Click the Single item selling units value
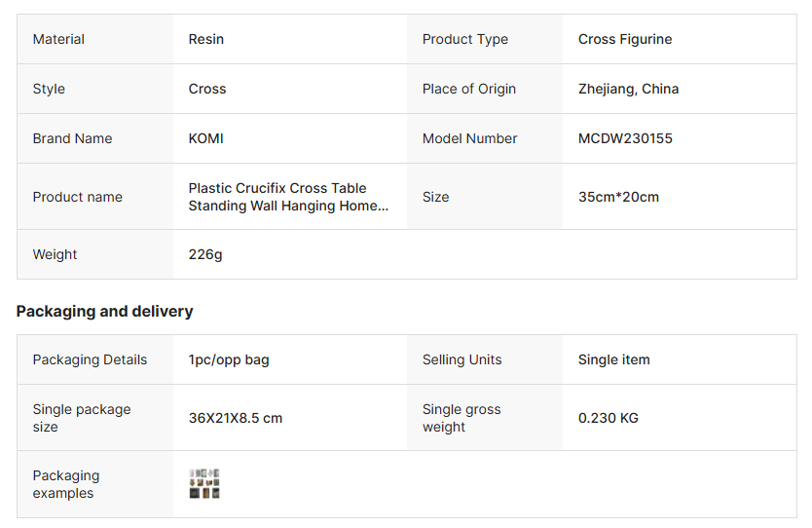Viewport: 812px width, 528px height. (x=613, y=359)
